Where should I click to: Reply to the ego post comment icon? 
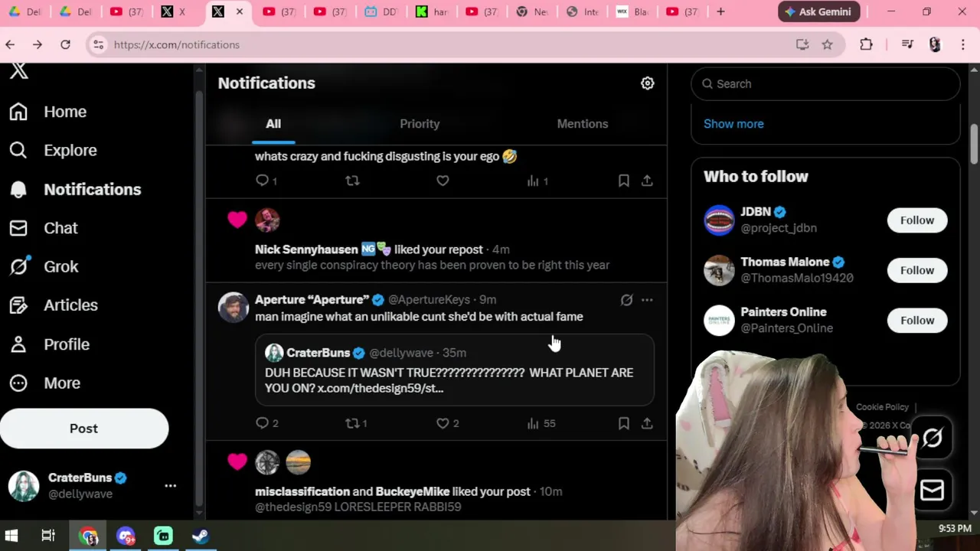point(263,181)
